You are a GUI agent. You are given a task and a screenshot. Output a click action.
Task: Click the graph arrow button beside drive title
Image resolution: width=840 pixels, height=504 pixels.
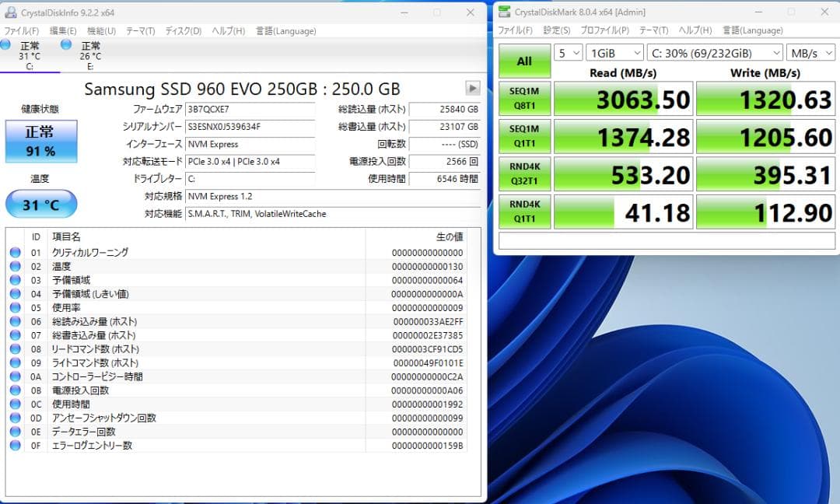[x=473, y=88]
